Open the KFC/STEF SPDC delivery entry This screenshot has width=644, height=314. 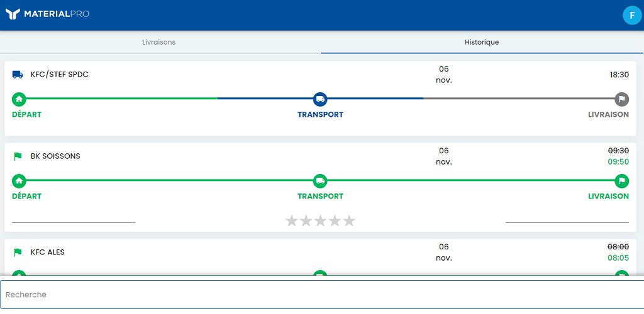[320, 99]
